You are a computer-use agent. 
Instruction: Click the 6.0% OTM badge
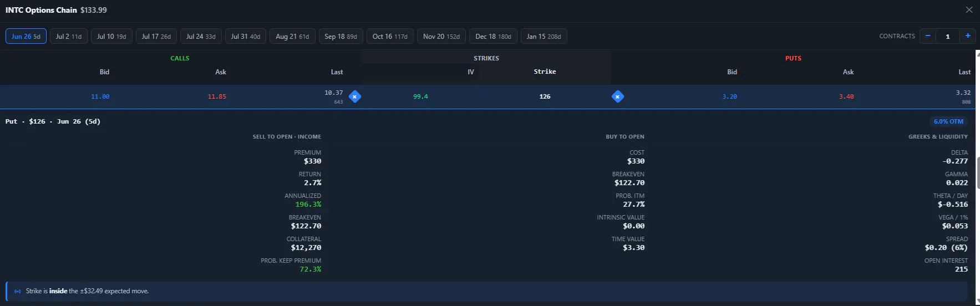[x=948, y=121]
